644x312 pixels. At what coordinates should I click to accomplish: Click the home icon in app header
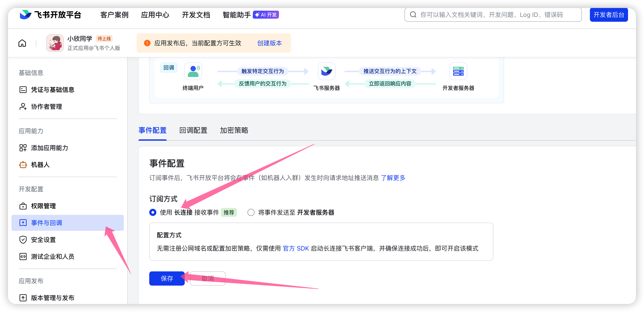22,43
